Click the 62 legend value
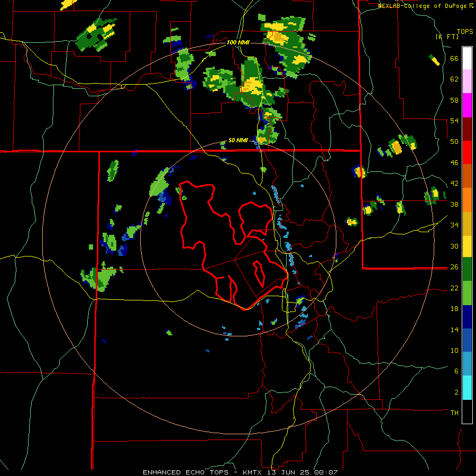This screenshot has height=476, width=476. pos(454,79)
